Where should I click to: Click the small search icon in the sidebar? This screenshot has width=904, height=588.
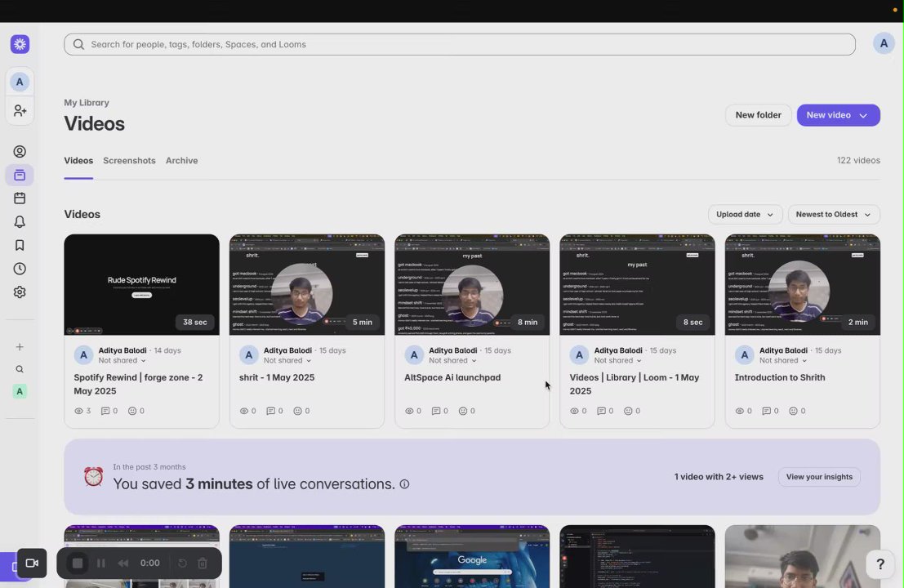pyautogui.click(x=20, y=369)
